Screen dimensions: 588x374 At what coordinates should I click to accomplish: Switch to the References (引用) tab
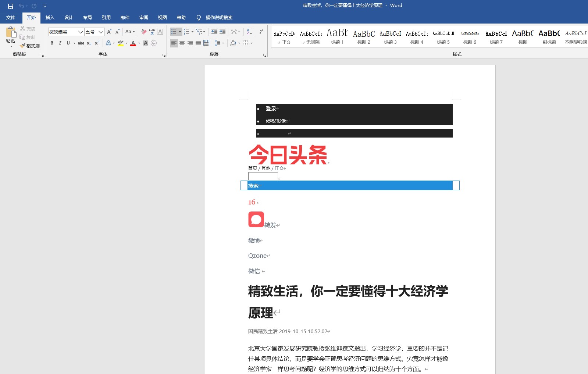106,18
